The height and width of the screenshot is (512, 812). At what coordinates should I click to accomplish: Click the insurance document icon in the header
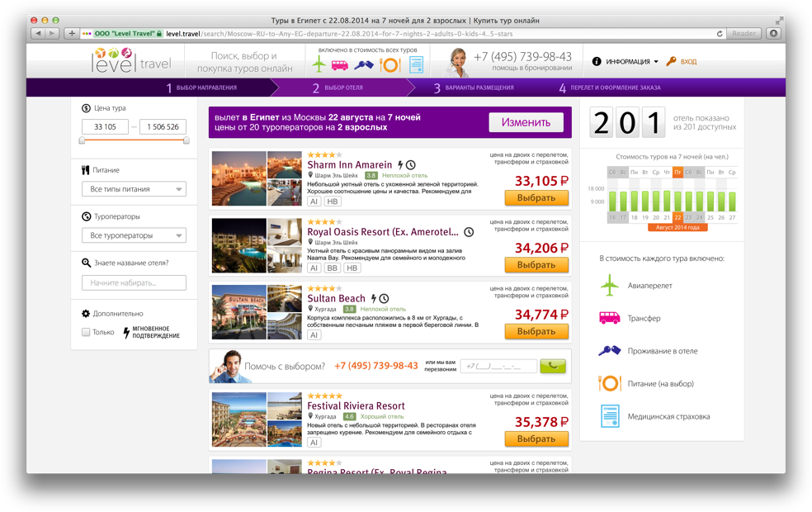point(417,64)
